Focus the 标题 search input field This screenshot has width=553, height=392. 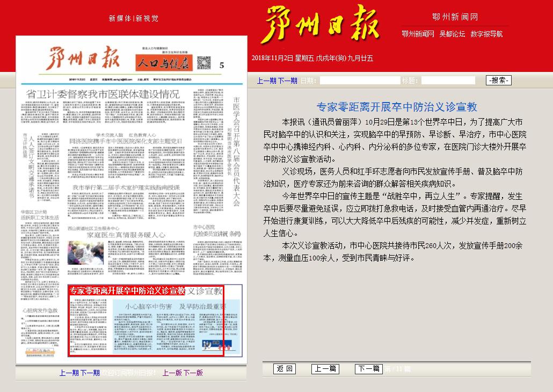[x=448, y=81]
